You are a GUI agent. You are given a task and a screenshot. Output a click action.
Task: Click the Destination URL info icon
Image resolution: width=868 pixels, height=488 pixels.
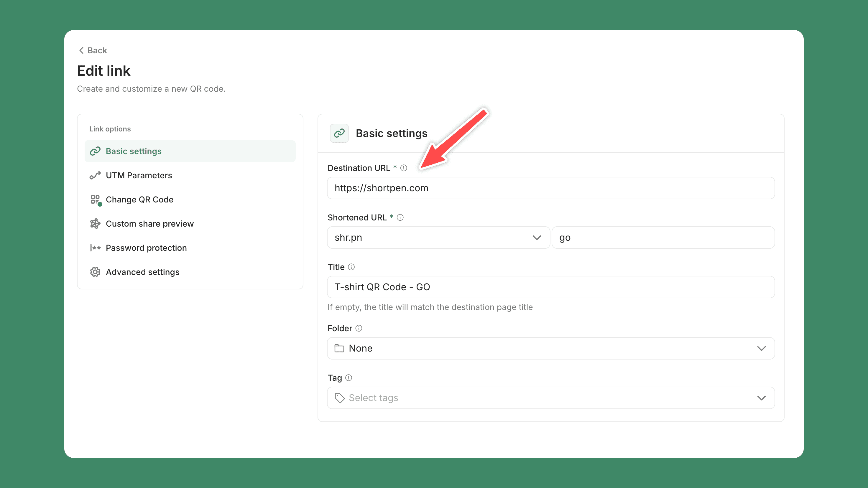404,168
